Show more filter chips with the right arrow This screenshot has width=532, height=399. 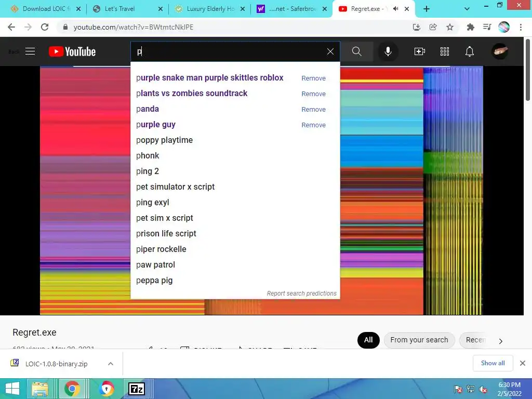(x=500, y=341)
